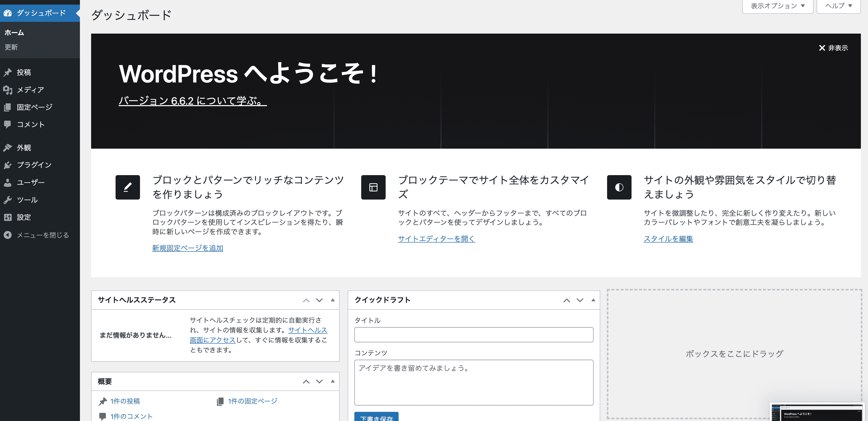Viewport: 868px width, 421px height.
Task: Click the 1件の固定ページ link
Action: [x=253, y=401]
